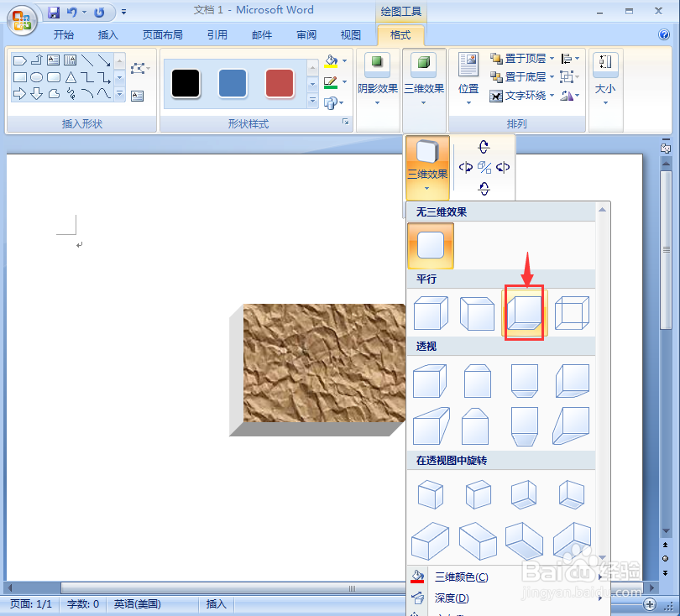This screenshot has height=616, width=680.
Task: Open the shape fill dropdown arrow
Action: coord(345,60)
